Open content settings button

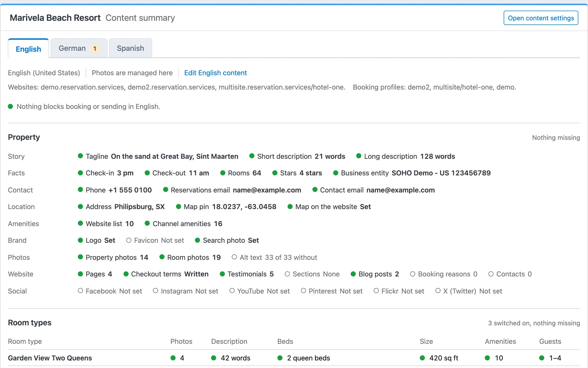point(541,18)
